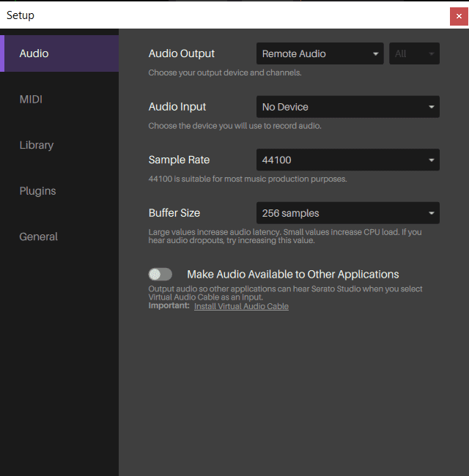Click the arrow icon on the 44100 field
This screenshot has width=469, height=476.
click(432, 160)
